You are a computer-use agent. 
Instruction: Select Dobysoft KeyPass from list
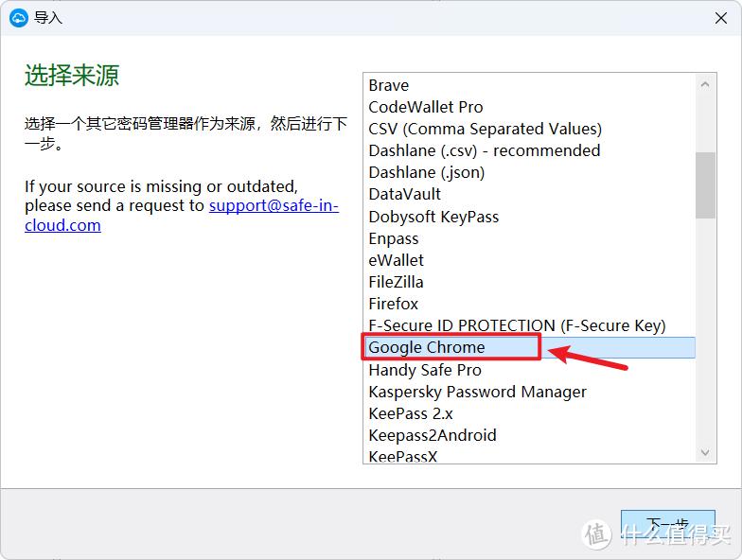pyautogui.click(x=433, y=217)
